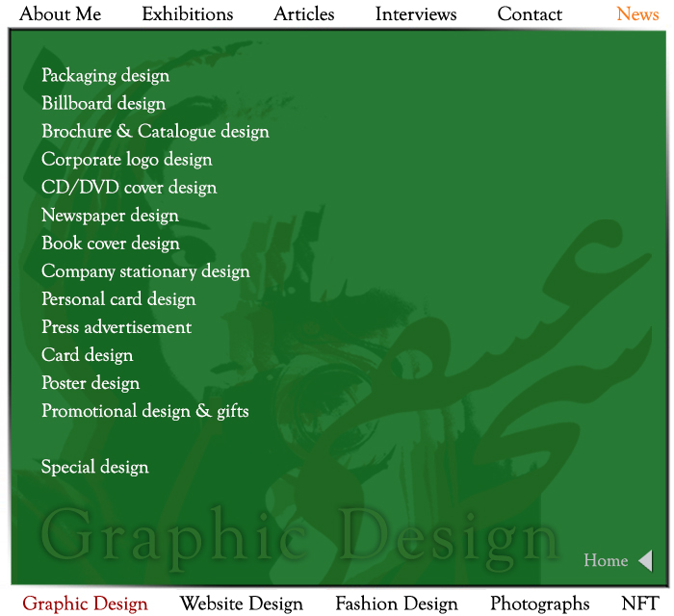The height and width of the screenshot is (616, 674).
Task: View Billboard design works
Action: (x=104, y=104)
